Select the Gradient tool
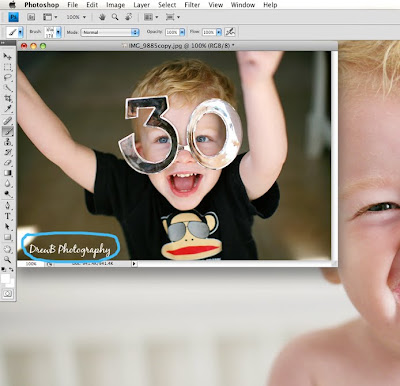The height and width of the screenshot is (386, 400). [7, 173]
